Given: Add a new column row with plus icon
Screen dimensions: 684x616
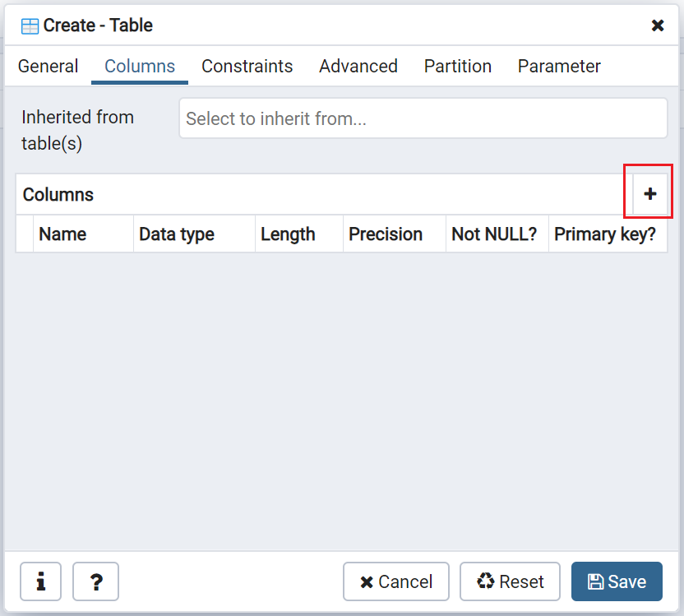Looking at the screenshot, I should pos(649,194).
